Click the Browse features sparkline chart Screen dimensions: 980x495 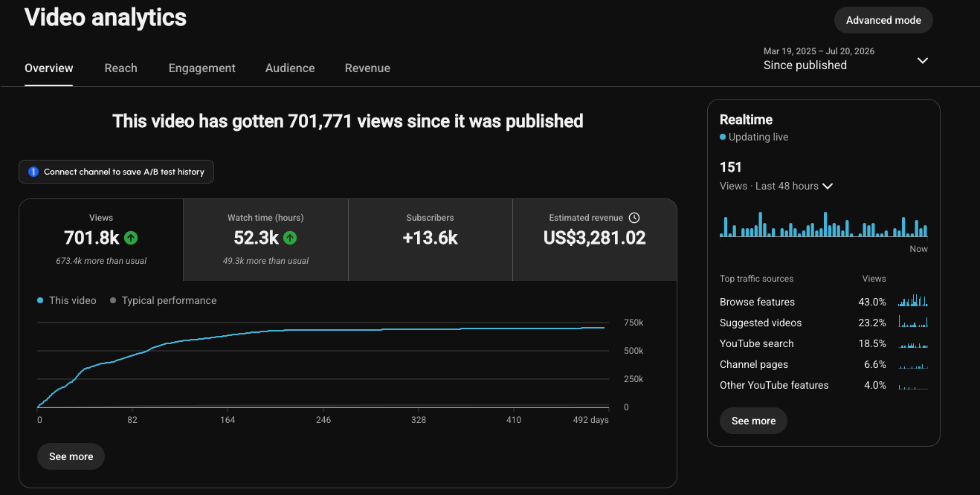coord(913,301)
